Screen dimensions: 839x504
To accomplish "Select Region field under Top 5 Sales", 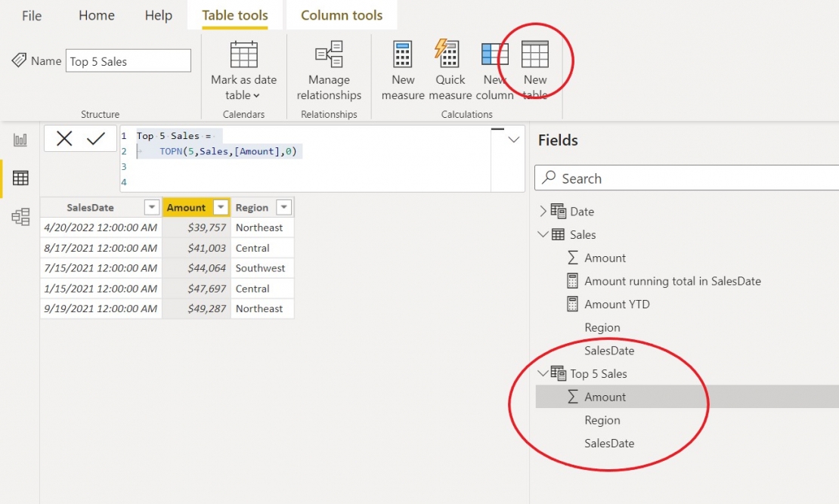I will [x=602, y=420].
